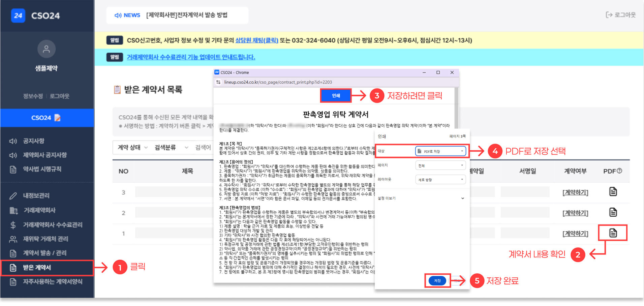Click 계약하기 link in row 1
The image size is (644, 306).
tap(575, 234)
